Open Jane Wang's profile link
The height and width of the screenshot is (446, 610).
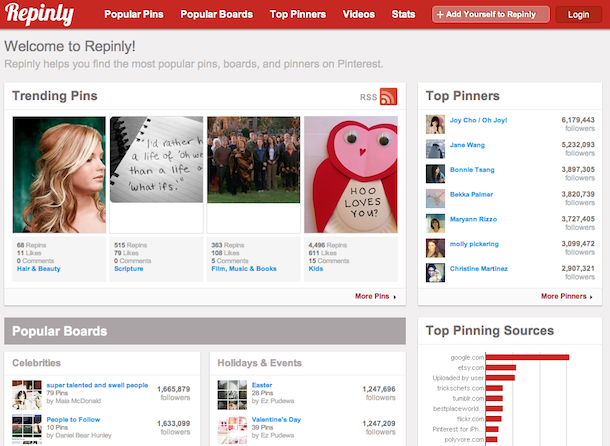click(467, 145)
